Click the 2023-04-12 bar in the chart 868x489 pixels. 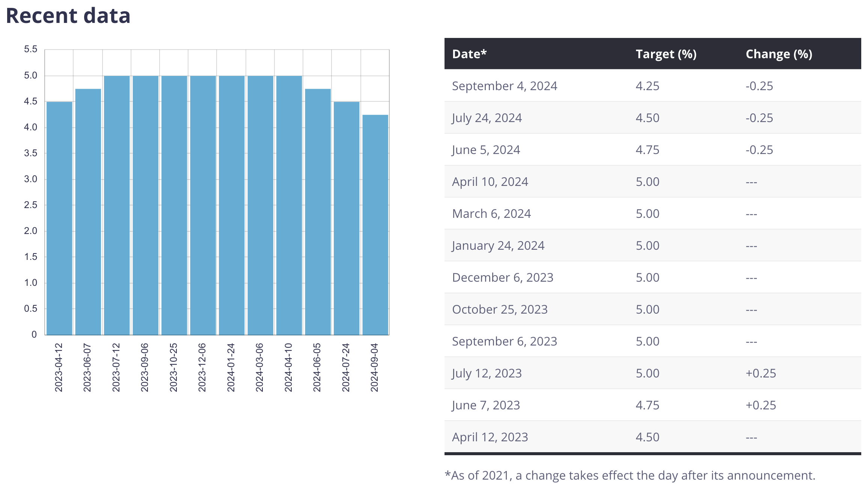click(59, 218)
